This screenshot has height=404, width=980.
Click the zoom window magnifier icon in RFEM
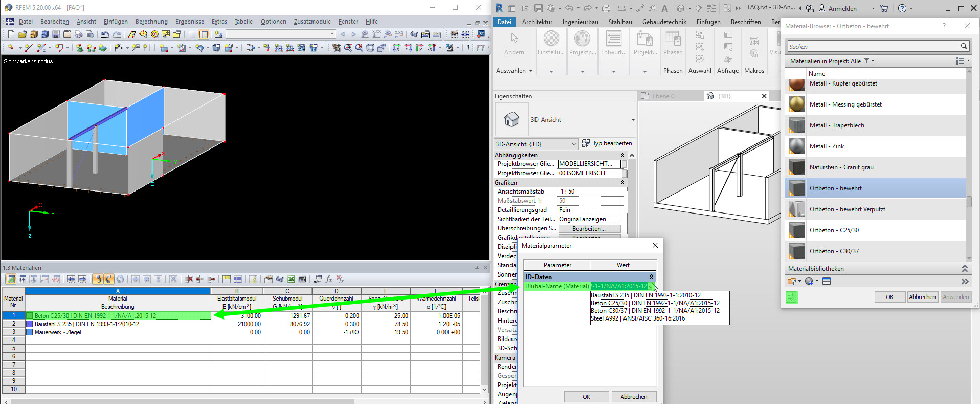tap(348, 48)
